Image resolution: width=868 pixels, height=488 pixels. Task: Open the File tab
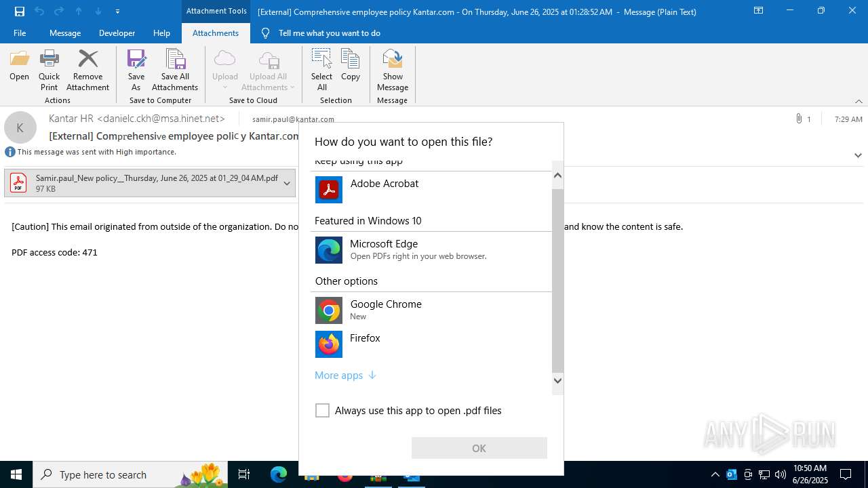[x=20, y=33]
